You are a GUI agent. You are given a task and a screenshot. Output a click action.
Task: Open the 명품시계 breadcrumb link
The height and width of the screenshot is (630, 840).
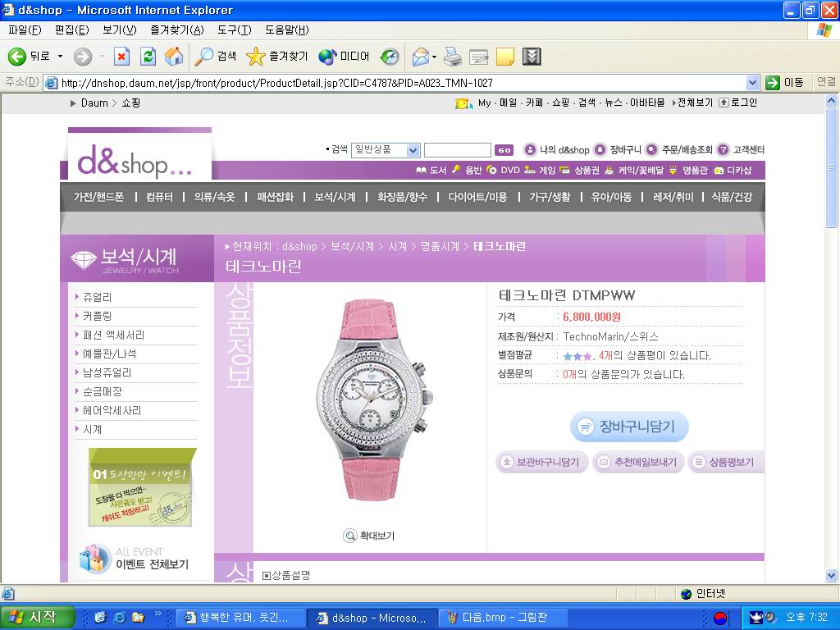440,246
